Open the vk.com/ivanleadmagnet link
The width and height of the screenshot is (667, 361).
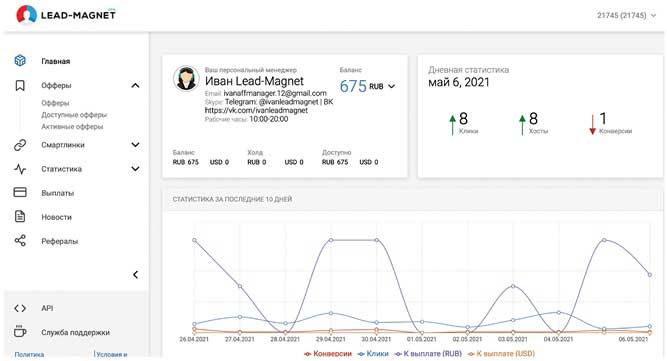(x=256, y=110)
